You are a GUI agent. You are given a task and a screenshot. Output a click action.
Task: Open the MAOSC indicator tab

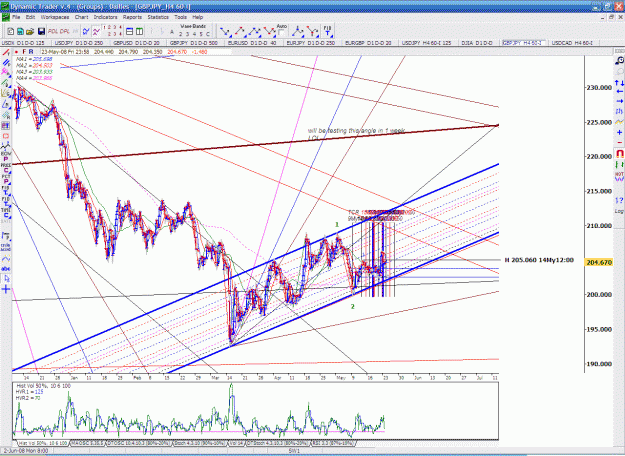tap(87, 443)
